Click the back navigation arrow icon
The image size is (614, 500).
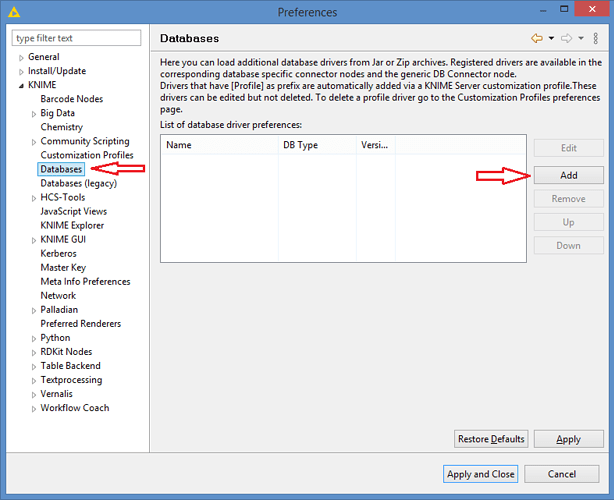tap(537, 38)
